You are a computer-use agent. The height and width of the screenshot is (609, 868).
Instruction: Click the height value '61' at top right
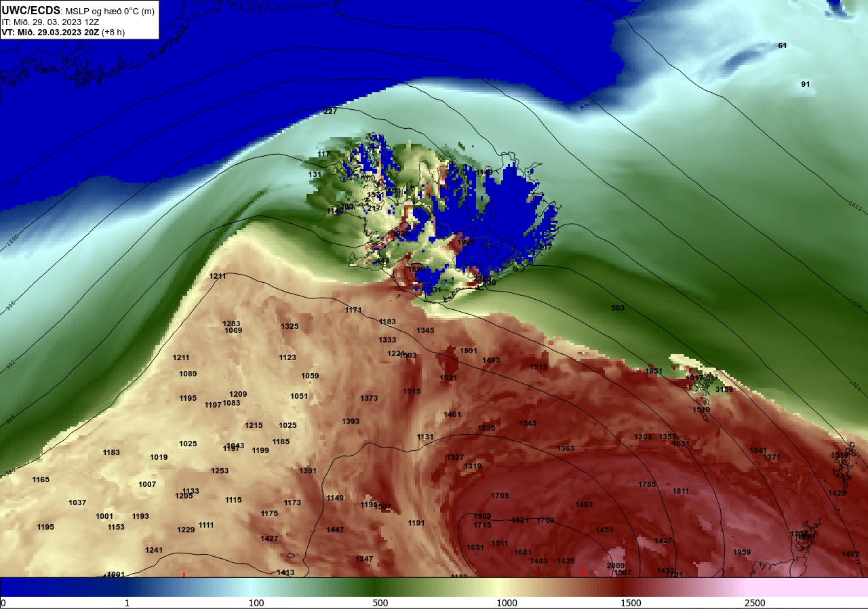(783, 45)
